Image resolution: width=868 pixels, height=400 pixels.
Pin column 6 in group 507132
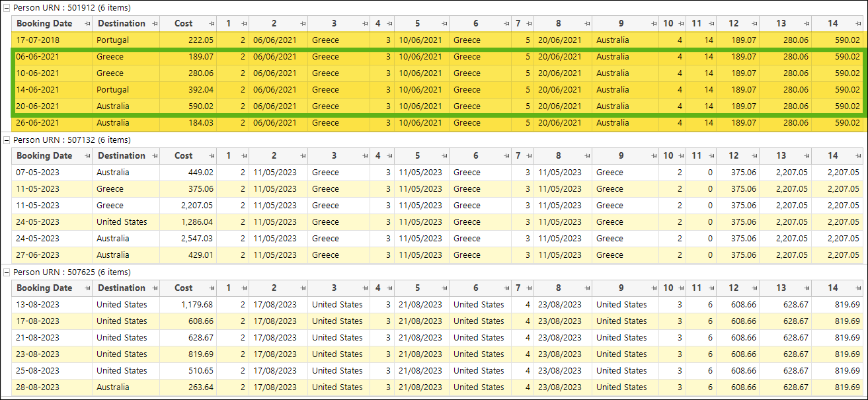coord(506,156)
